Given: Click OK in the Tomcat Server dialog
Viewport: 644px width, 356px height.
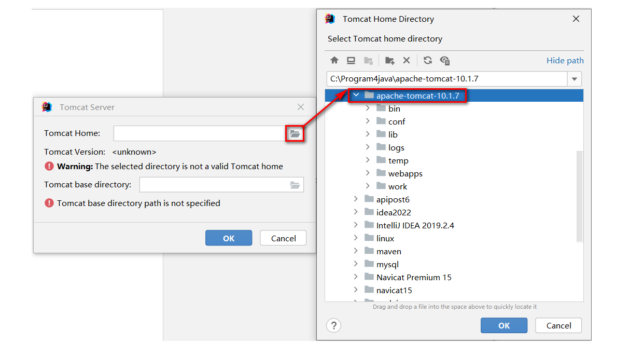Looking at the screenshot, I should pos(229,238).
